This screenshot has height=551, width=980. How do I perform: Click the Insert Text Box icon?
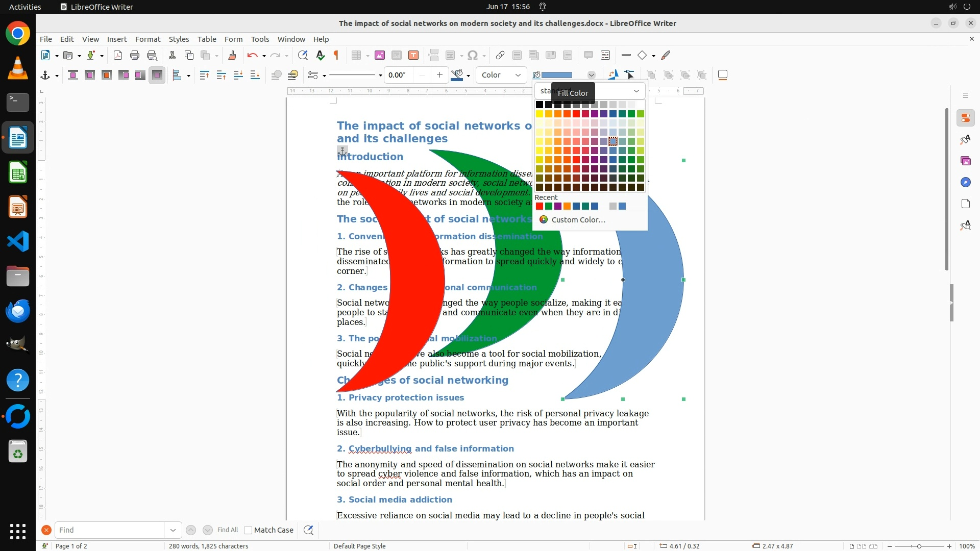413,55
